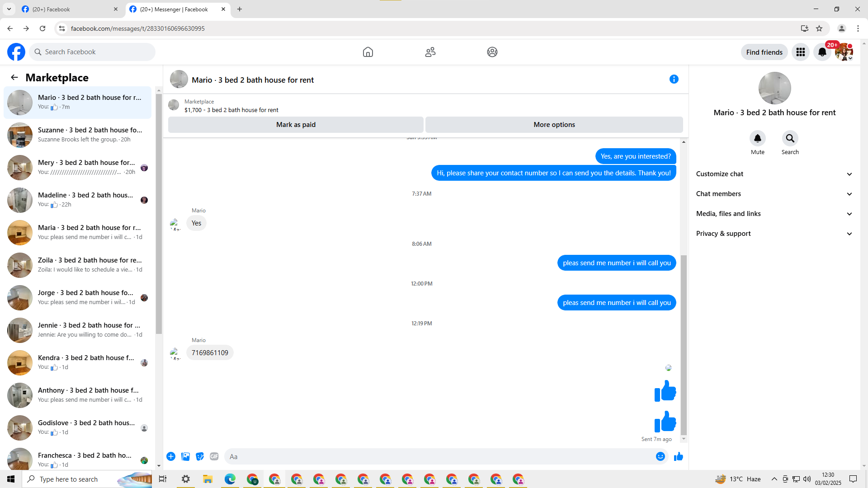Open the Groups icon in top navigation
This screenshot has width=868, height=488.
point(492,52)
